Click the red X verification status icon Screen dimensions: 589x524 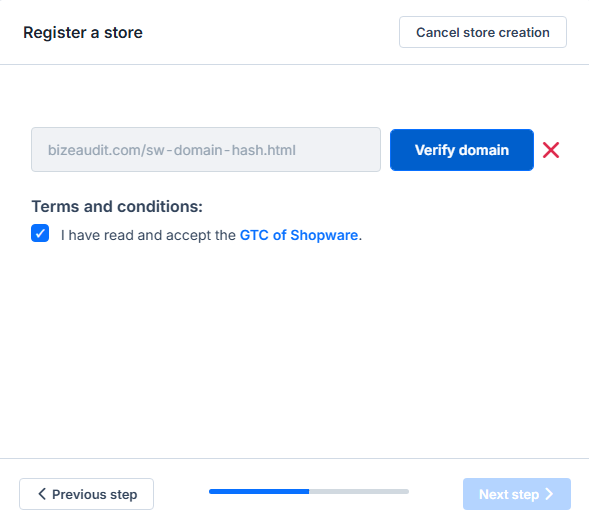(x=551, y=150)
